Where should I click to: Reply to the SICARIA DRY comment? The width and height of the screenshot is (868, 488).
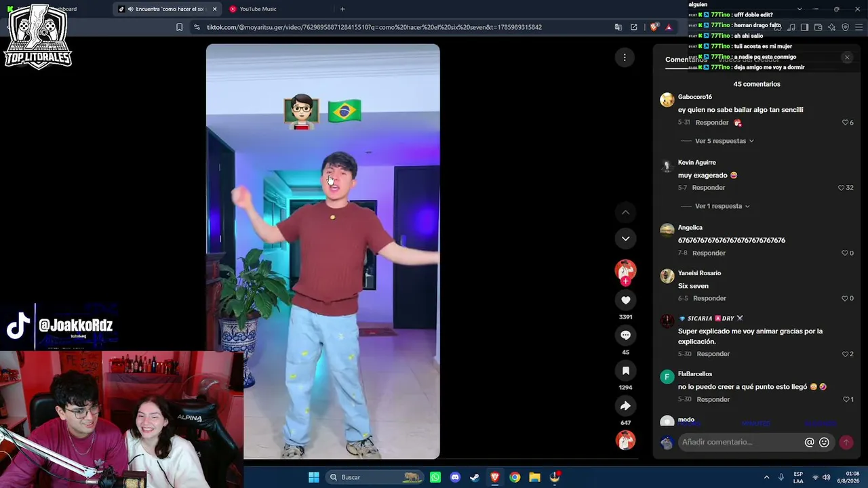click(713, 354)
